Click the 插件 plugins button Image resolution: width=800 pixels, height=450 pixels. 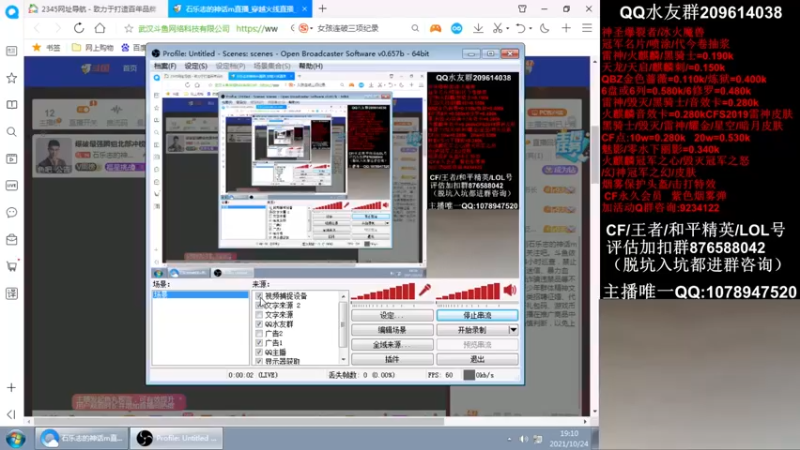click(x=392, y=359)
